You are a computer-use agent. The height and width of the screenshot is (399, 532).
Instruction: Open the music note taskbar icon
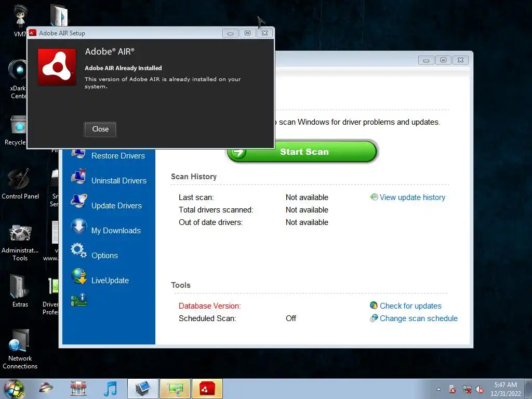coord(110,389)
